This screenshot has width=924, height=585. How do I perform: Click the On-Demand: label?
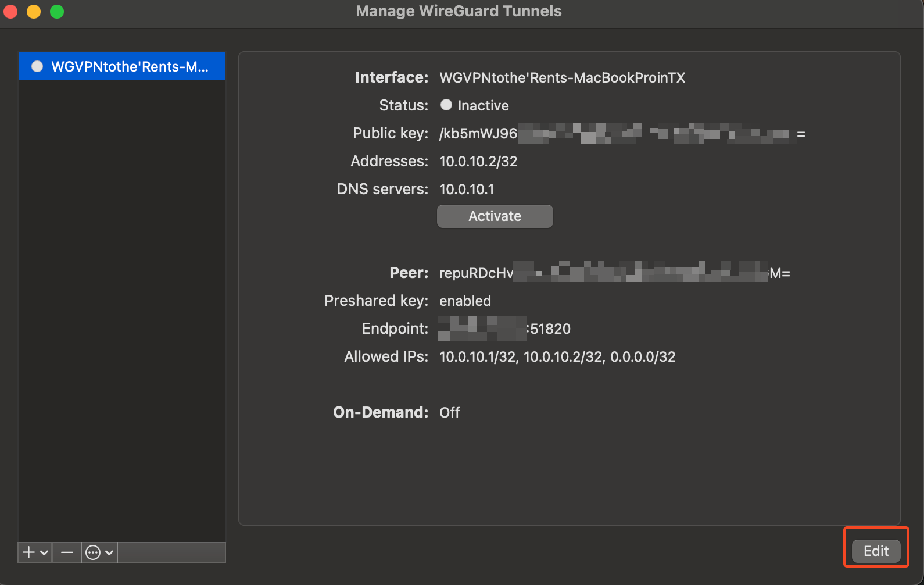pos(381,412)
